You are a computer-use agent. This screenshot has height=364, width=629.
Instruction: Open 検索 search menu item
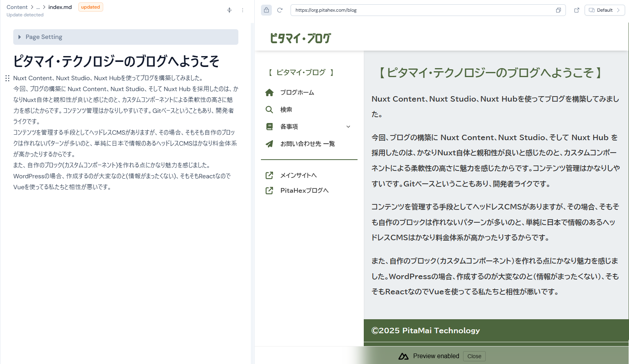(x=286, y=110)
